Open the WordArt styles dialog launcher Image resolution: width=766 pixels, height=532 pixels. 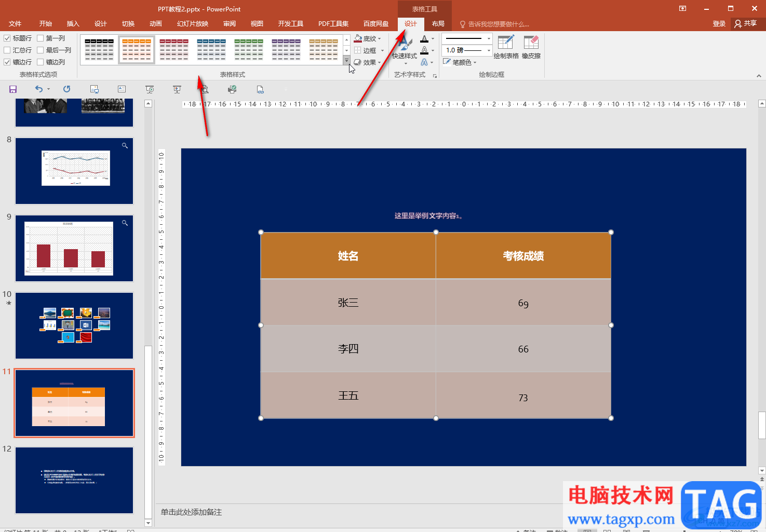pyautogui.click(x=435, y=76)
